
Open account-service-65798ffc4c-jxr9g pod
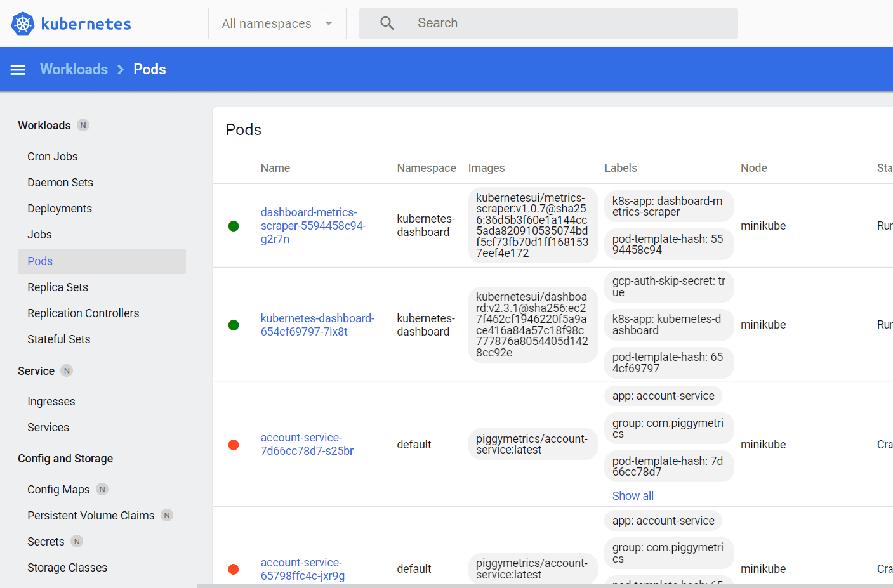point(303,569)
